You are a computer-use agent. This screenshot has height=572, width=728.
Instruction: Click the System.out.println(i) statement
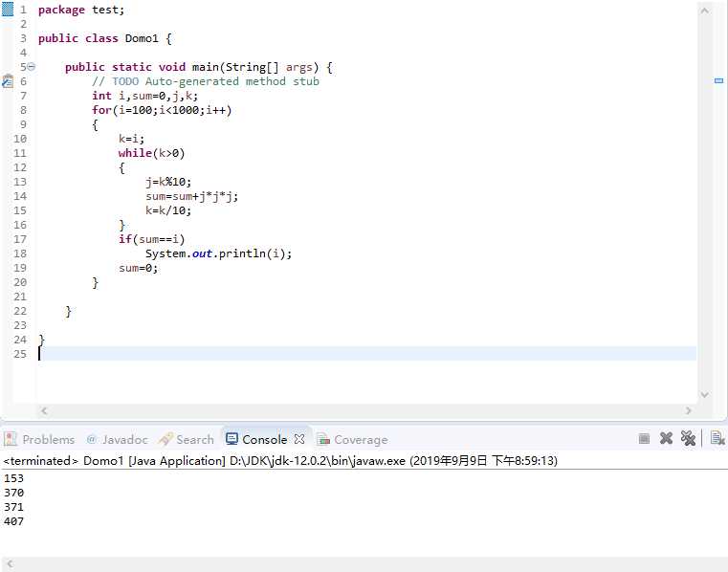pyautogui.click(x=219, y=254)
